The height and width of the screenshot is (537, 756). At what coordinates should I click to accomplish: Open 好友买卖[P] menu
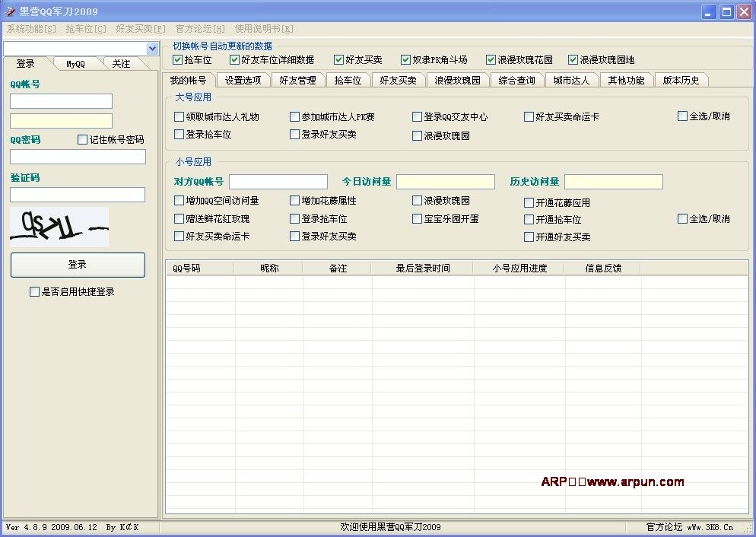(x=141, y=29)
